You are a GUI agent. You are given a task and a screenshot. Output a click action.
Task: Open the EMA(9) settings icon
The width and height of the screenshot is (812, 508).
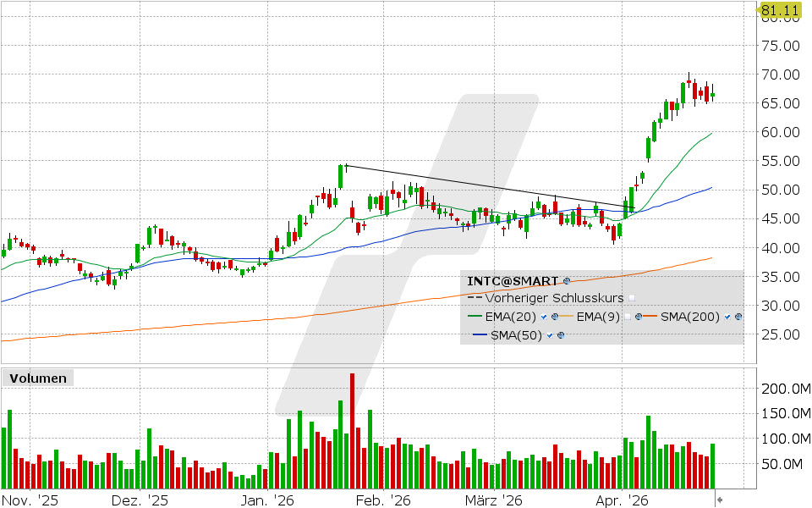tap(638, 317)
